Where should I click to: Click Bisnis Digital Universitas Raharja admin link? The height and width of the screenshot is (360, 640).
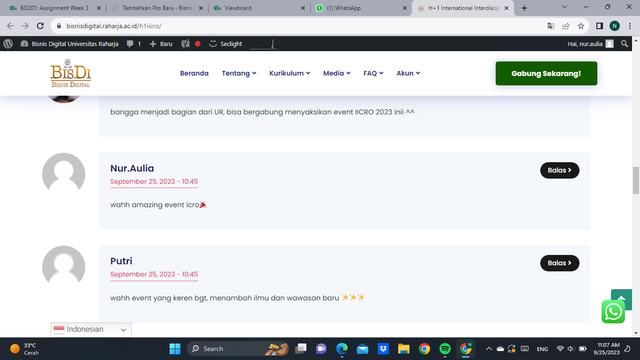pyautogui.click(x=69, y=44)
